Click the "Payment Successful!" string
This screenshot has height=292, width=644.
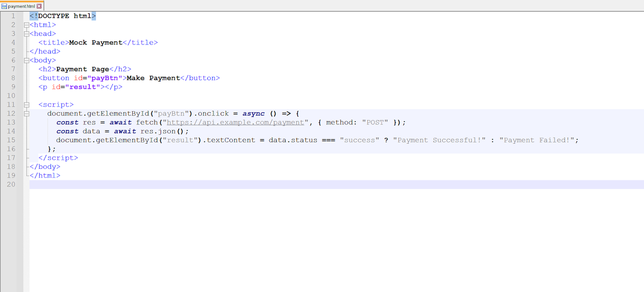439,140
